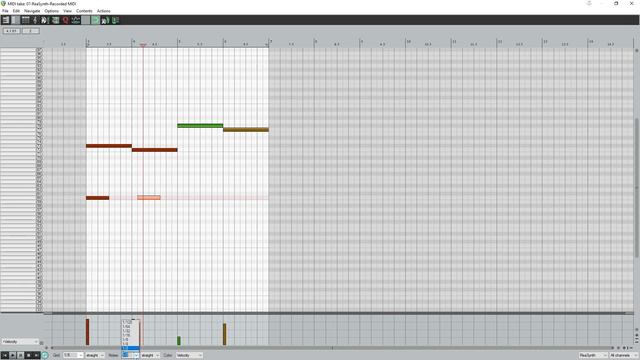Click the small icon beside Velocity lane dropdown
The width and height of the screenshot is (640, 360).
[x=41, y=343]
